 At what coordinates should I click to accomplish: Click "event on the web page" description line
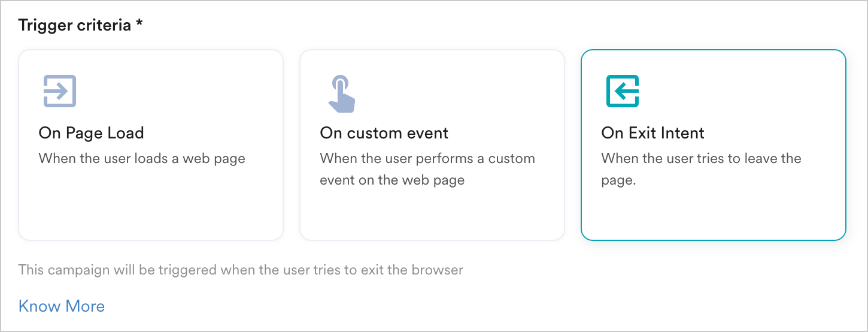[392, 180]
